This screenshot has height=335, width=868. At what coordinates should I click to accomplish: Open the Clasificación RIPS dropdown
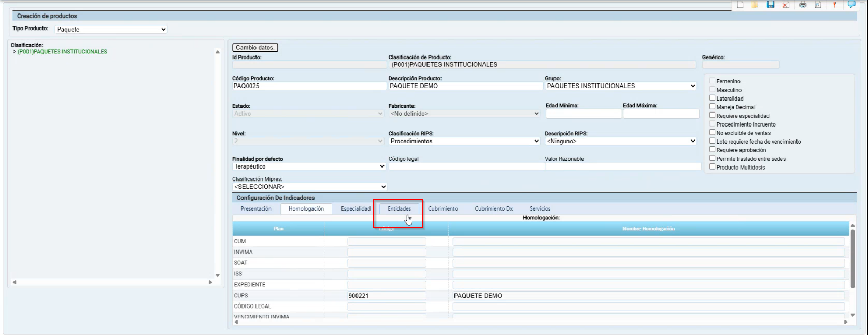point(464,141)
